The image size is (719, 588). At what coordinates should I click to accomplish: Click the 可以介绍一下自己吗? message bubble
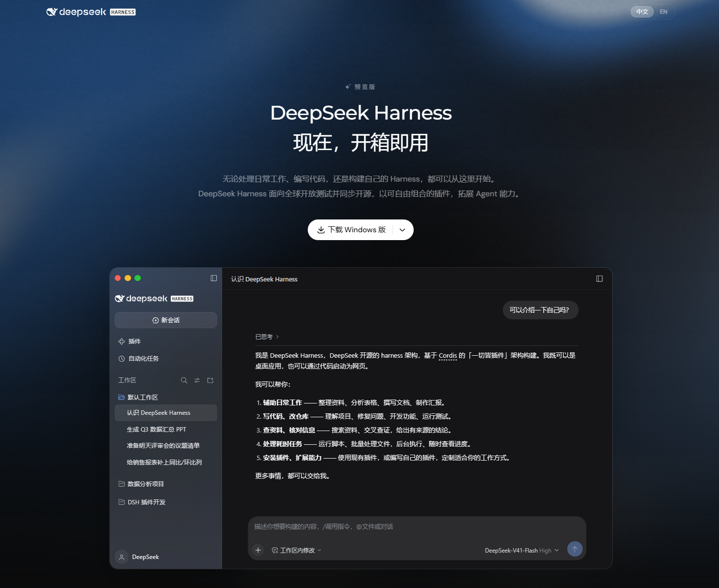(x=540, y=310)
